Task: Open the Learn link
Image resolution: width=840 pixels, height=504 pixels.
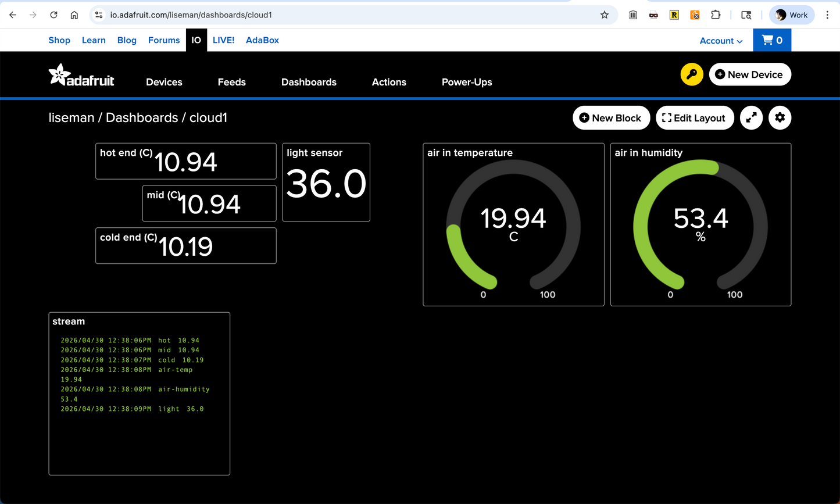Action: pos(94,40)
